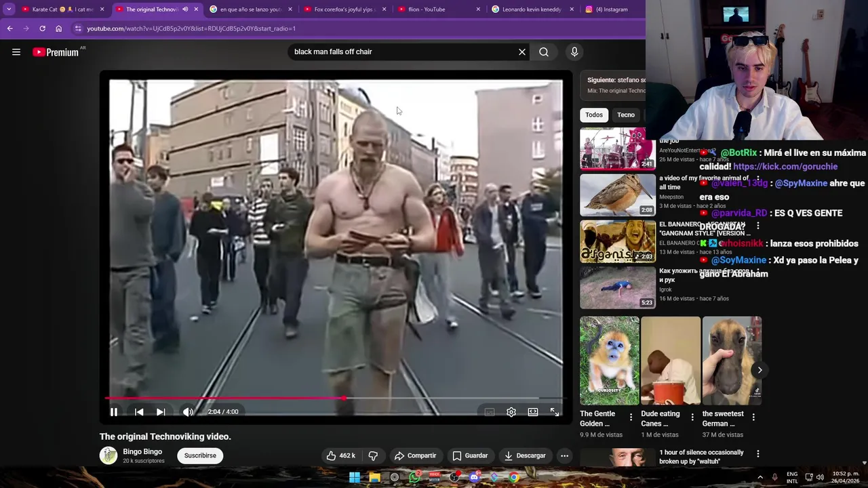Open WhatsApp from the taskbar
Image resolution: width=868 pixels, height=488 pixels.
[x=414, y=478]
